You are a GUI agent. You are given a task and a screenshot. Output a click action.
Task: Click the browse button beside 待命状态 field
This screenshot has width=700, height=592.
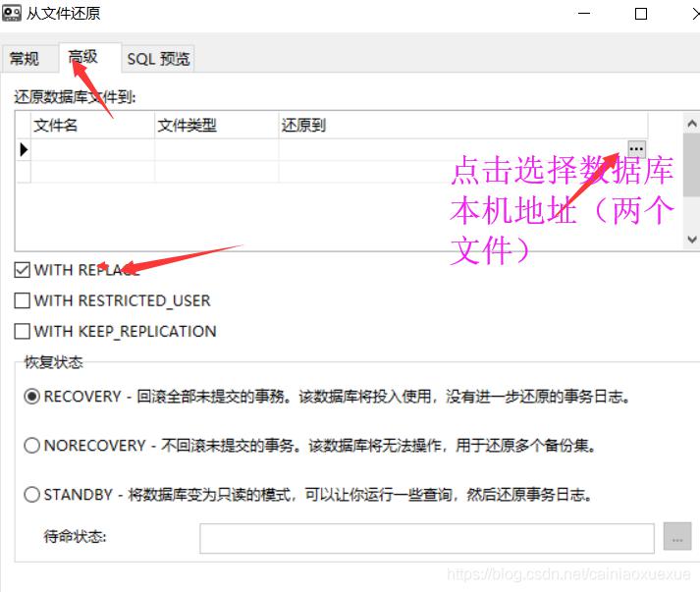[x=677, y=537]
